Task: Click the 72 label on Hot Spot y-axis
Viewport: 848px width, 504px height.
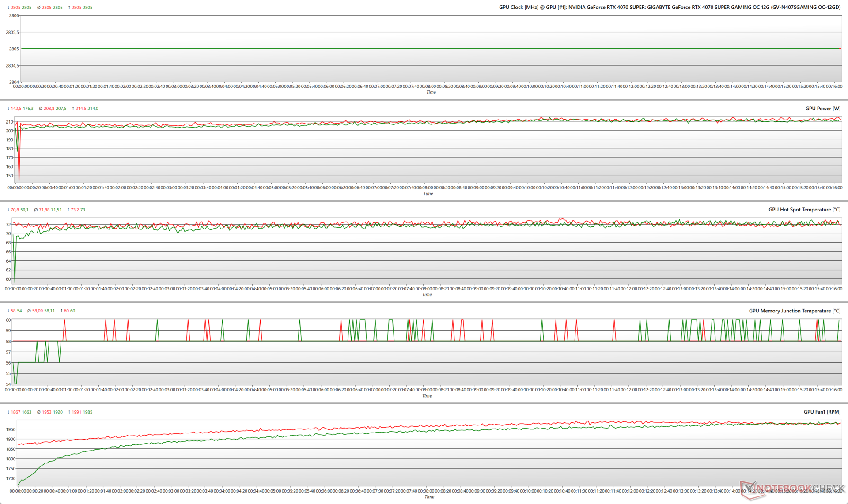Action: coord(8,225)
